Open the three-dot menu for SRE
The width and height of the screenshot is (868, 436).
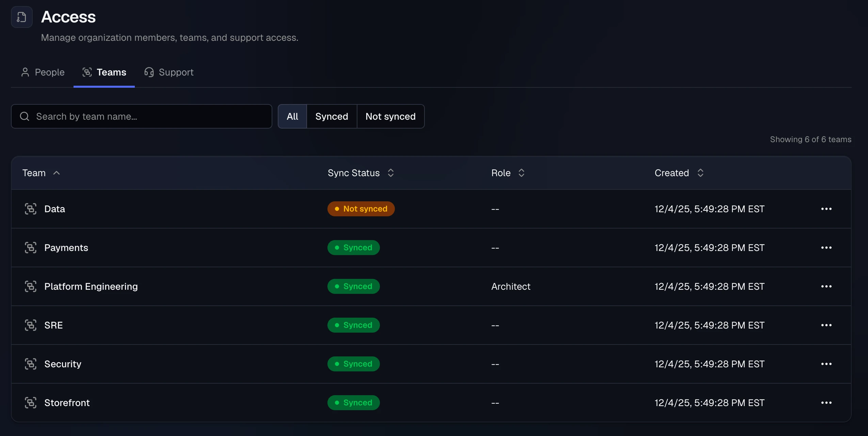click(x=826, y=325)
